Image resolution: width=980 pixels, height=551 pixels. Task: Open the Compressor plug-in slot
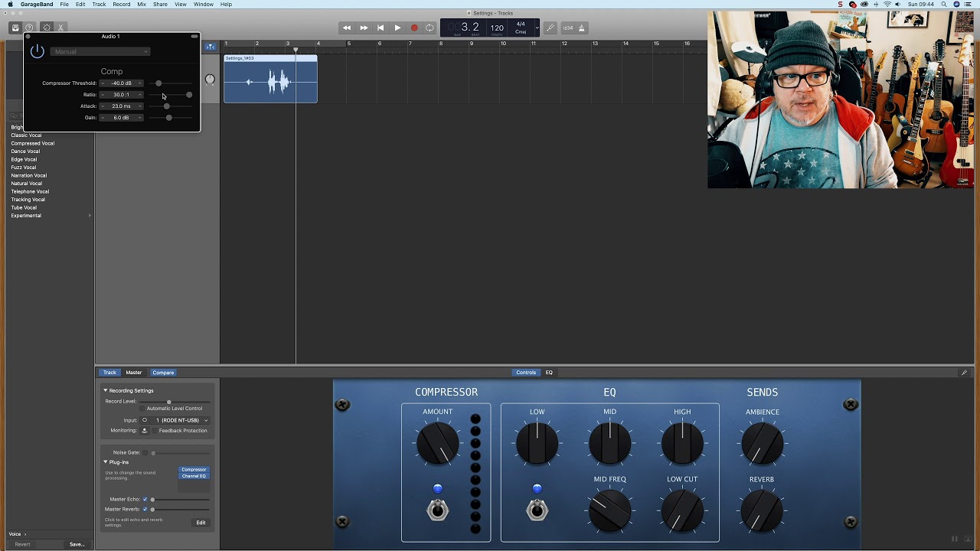coord(194,470)
